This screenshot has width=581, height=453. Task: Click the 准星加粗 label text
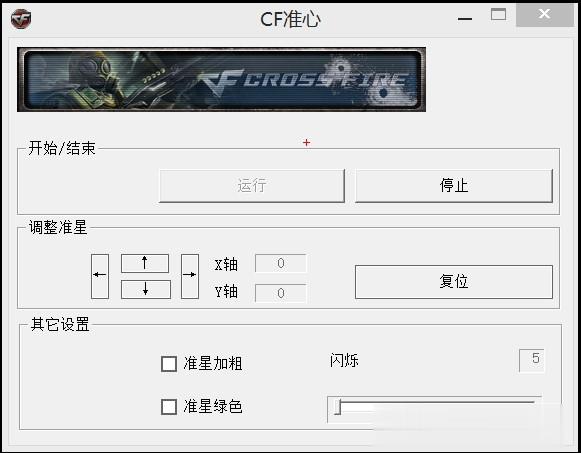point(213,364)
